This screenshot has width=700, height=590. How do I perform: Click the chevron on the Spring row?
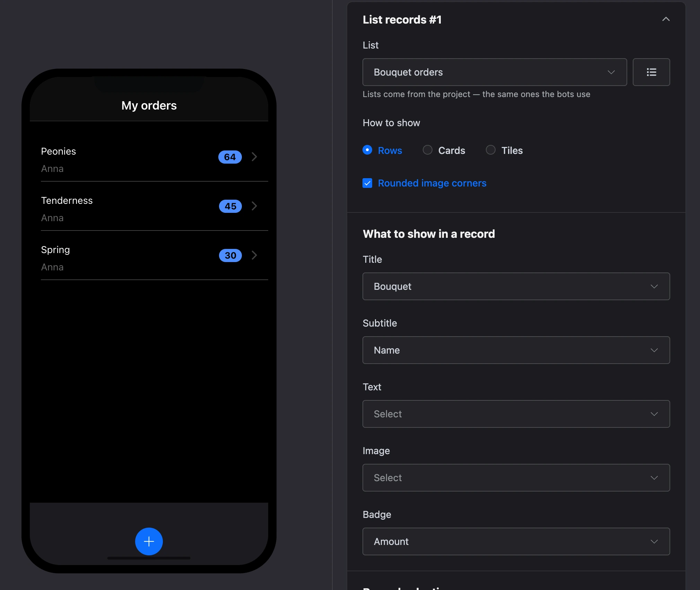coord(254,255)
